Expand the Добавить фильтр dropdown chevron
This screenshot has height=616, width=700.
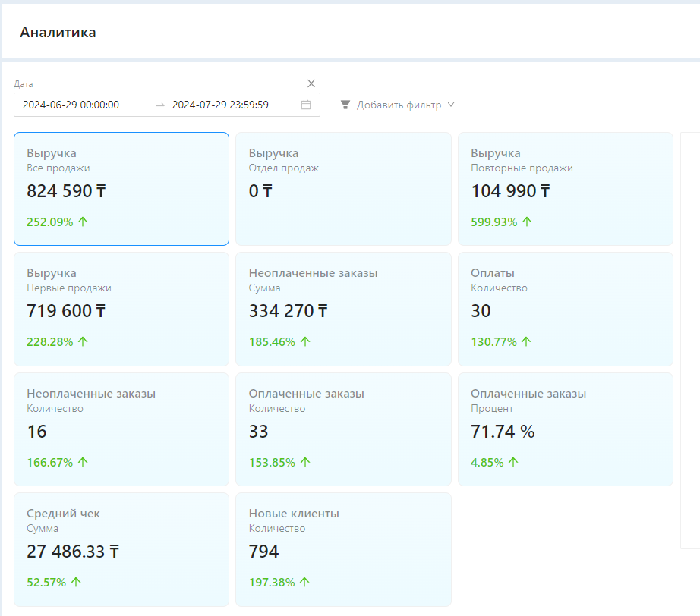451,105
